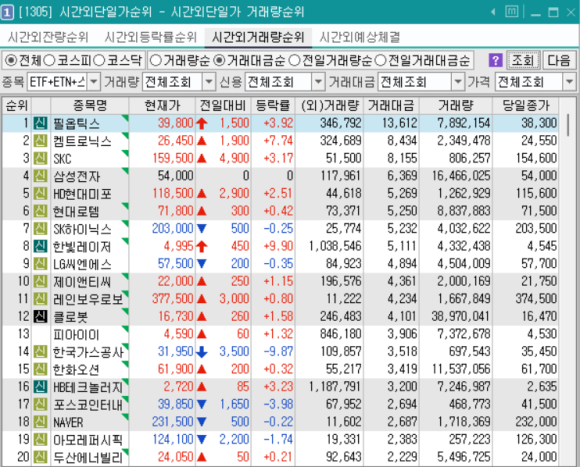Image resolution: width=580 pixels, height=467 pixels.
Task: Click the stock name 피아이이
Action: click(x=76, y=335)
